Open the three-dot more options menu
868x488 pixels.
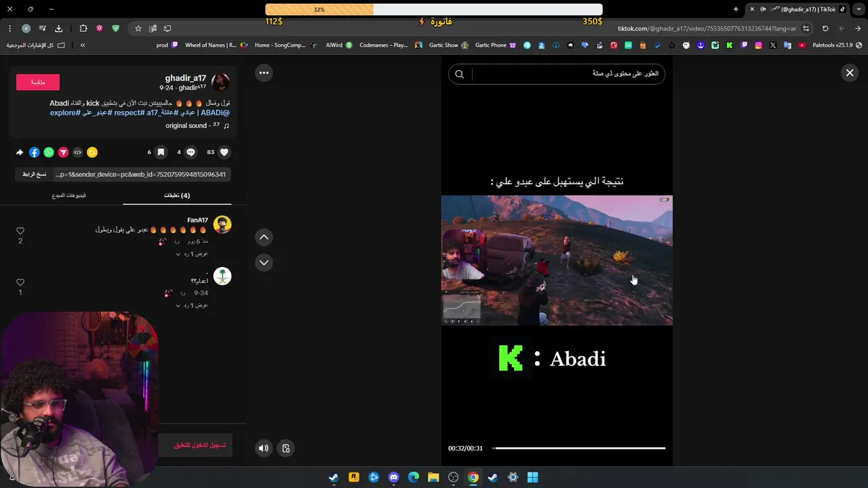pyautogui.click(x=264, y=73)
